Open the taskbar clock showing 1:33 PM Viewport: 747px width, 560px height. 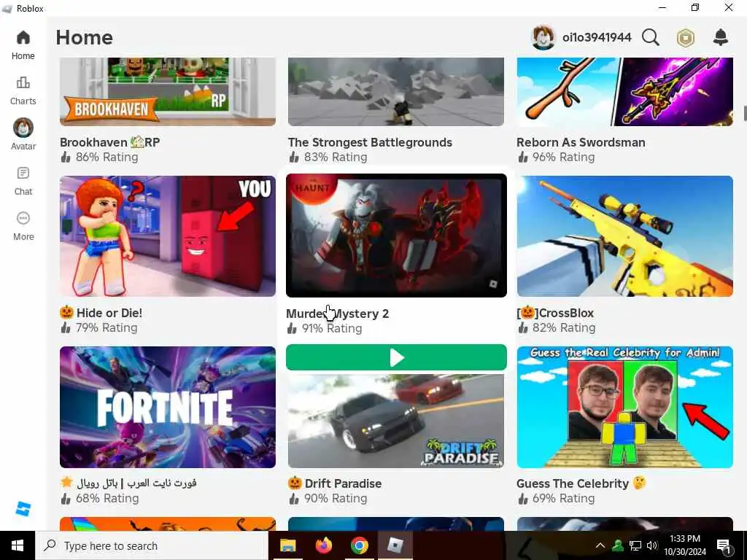coord(685,545)
